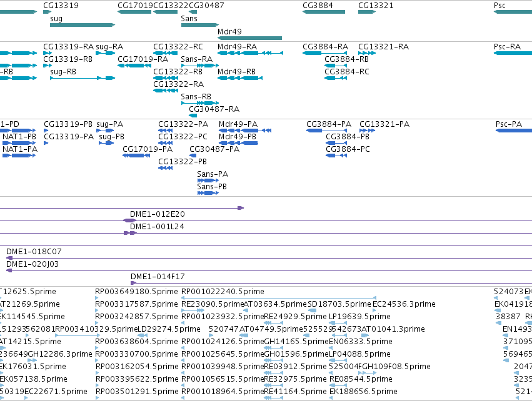Click the CG13322-PB label
This screenshot has height=401, width=532.
point(183,162)
